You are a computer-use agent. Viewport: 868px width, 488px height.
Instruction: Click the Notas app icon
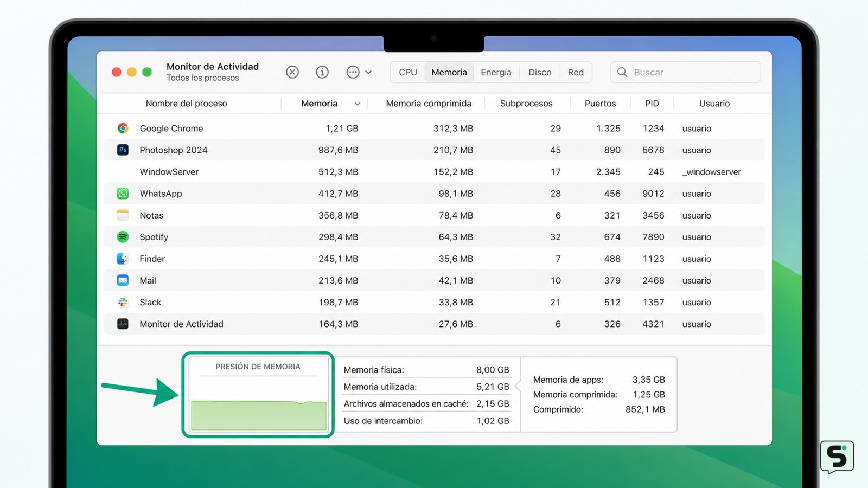pyautogui.click(x=123, y=215)
